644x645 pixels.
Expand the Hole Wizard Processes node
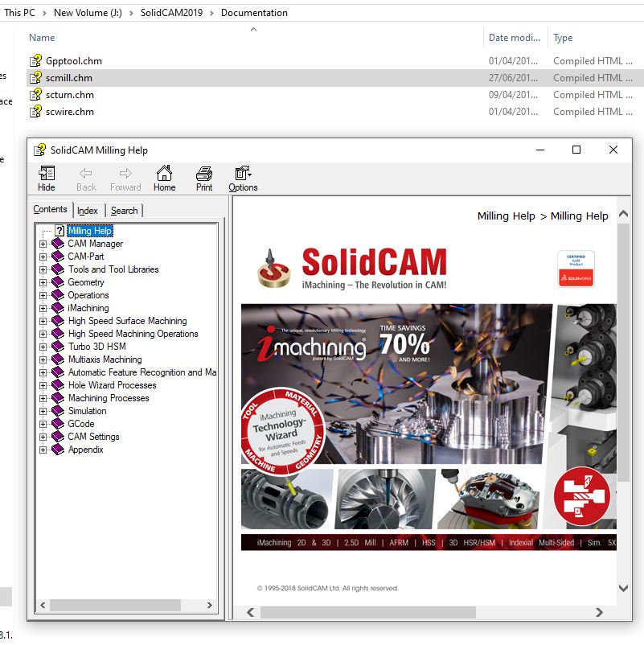point(43,385)
